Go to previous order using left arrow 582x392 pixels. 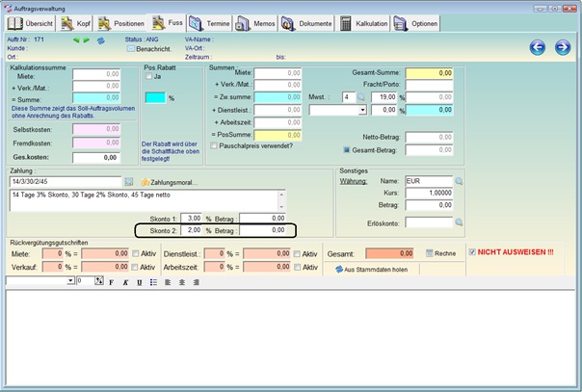[536, 47]
